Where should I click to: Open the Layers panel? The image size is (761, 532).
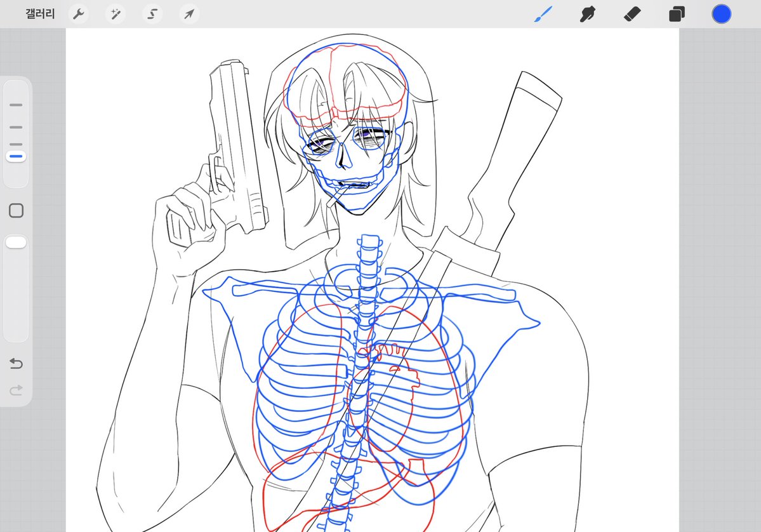[677, 14]
